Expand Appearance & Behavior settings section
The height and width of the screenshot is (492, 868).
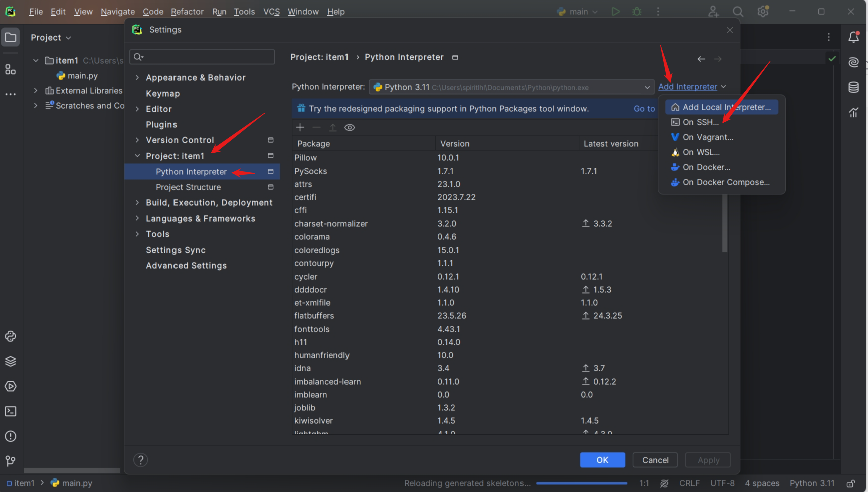click(x=137, y=77)
